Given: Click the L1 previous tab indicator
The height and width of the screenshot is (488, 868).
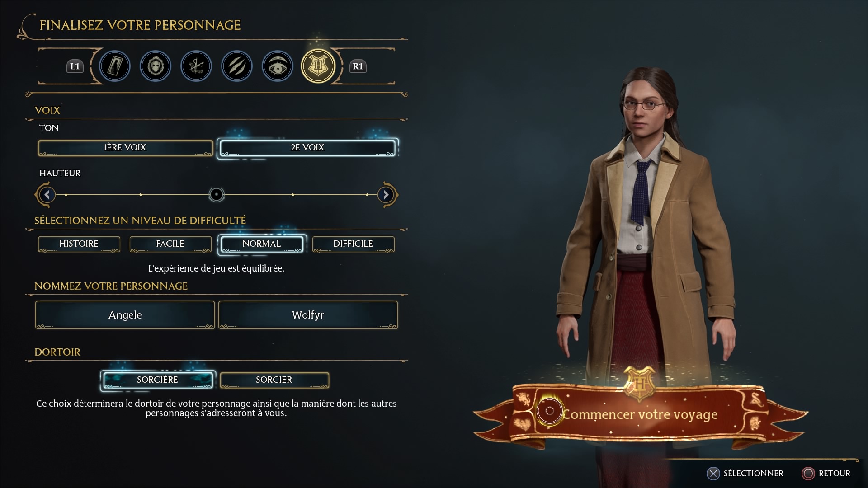Looking at the screenshot, I should click(75, 66).
